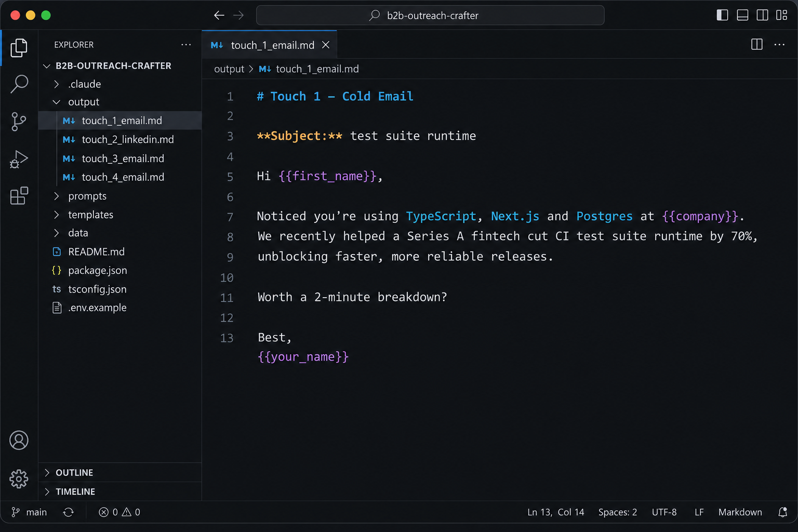Click the {{your_name}} placeholder
This screenshot has height=532, width=798.
click(303, 357)
